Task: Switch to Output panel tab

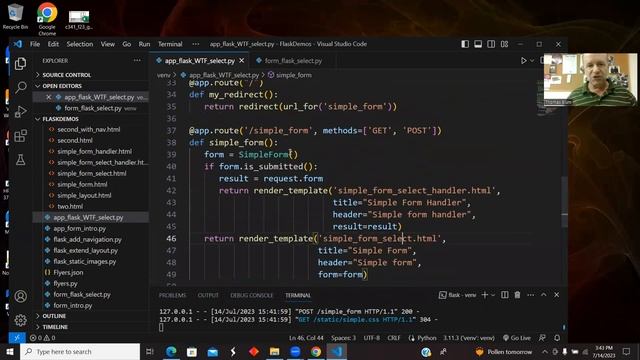Action: (208, 296)
